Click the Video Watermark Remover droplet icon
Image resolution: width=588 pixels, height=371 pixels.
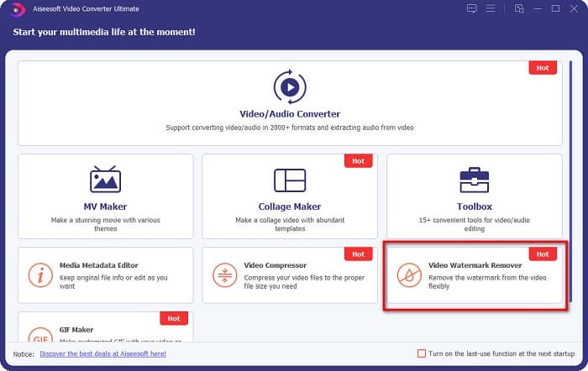coord(410,275)
